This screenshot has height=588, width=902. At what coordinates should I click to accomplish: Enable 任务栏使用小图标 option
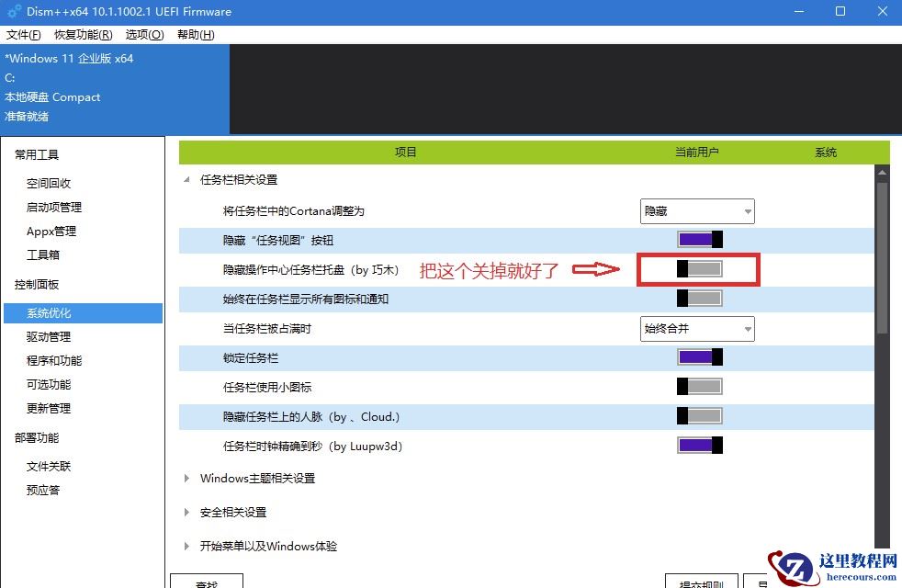[700, 387]
